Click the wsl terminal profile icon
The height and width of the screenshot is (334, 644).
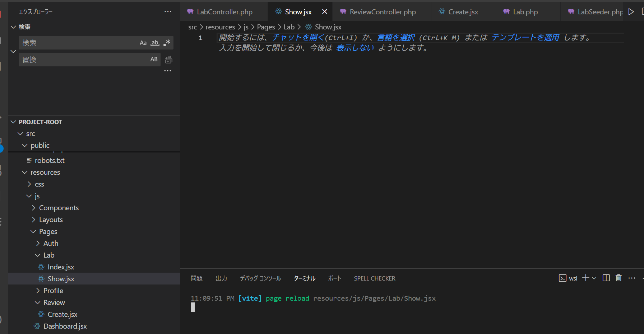coord(562,278)
